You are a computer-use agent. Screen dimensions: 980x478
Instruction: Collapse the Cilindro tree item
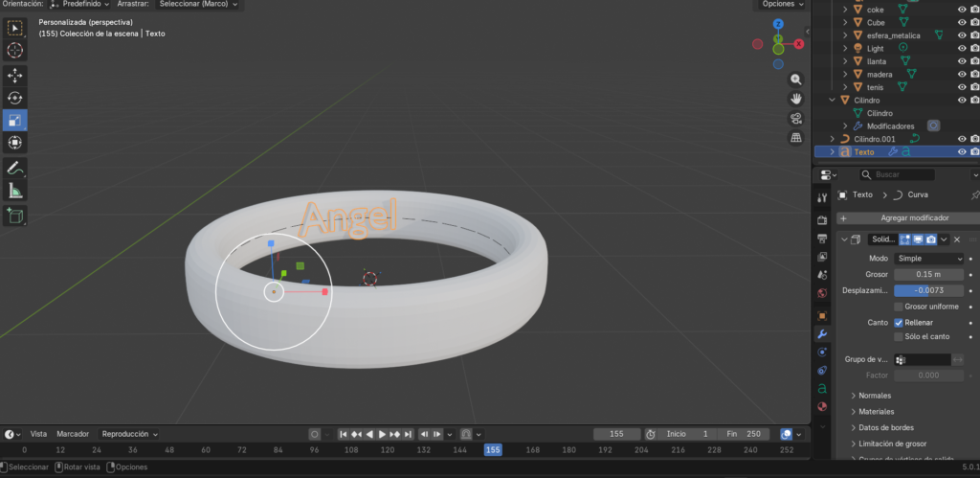click(x=833, y=100)
